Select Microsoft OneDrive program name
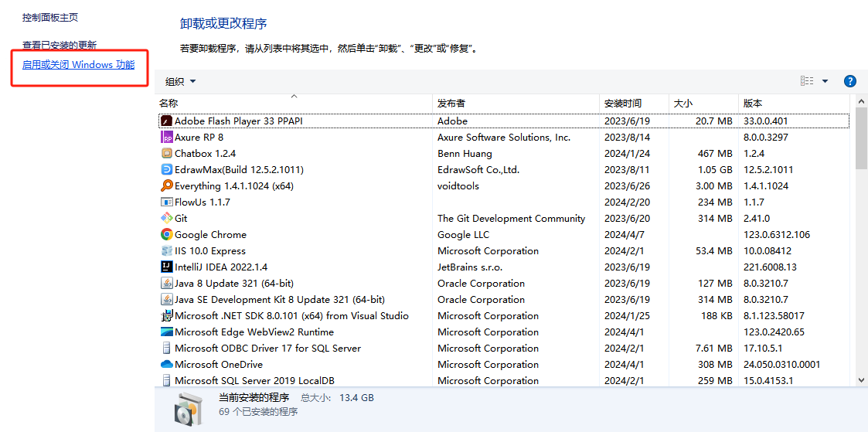 tap(219, 365)
